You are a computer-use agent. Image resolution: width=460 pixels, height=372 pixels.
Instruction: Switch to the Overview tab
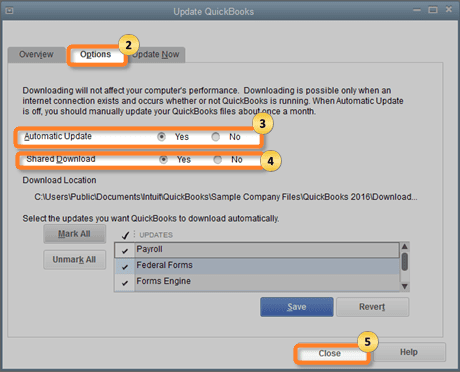point(36,54)
